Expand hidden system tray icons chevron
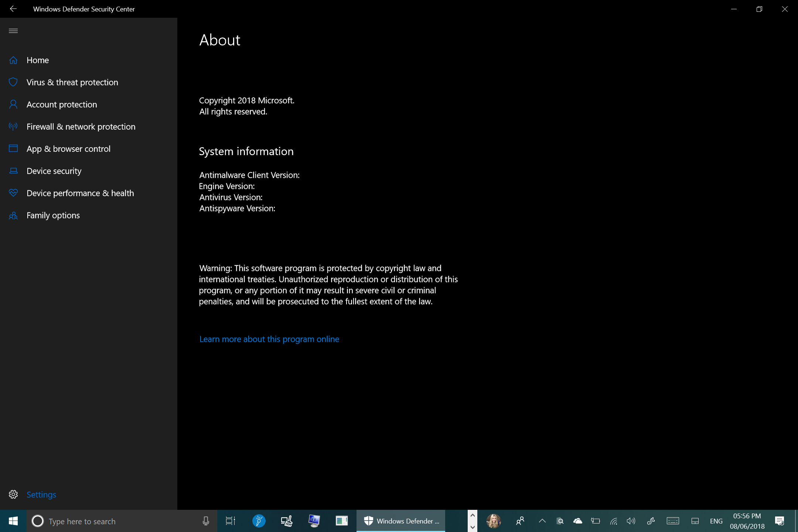Viewport: 798px width, 532px height. [x=542, y=521]
